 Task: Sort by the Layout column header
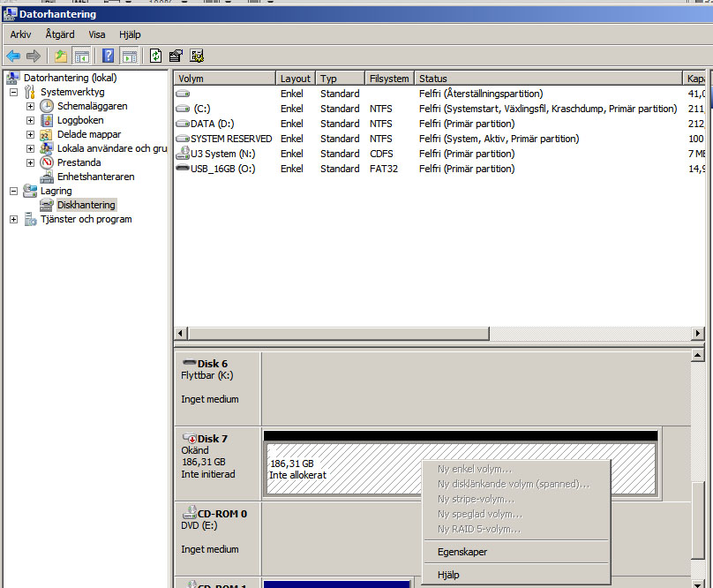coord(295,79)
